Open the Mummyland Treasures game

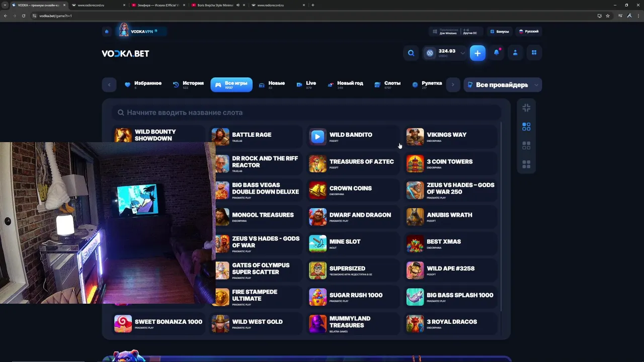[354, 324]
